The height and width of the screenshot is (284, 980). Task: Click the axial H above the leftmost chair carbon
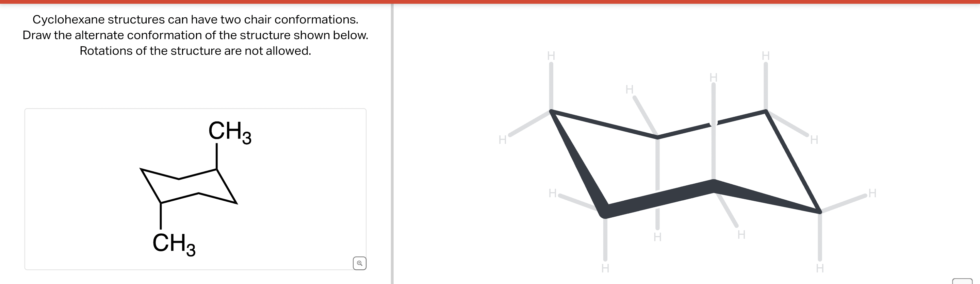pyautogui.click(x=551, y=56)
